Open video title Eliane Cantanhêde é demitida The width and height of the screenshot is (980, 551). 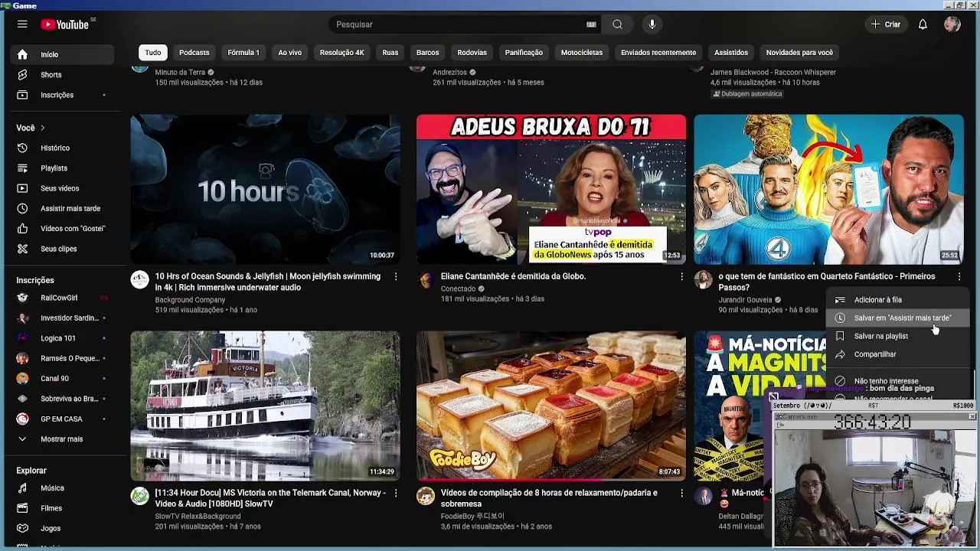coord(513,276)
